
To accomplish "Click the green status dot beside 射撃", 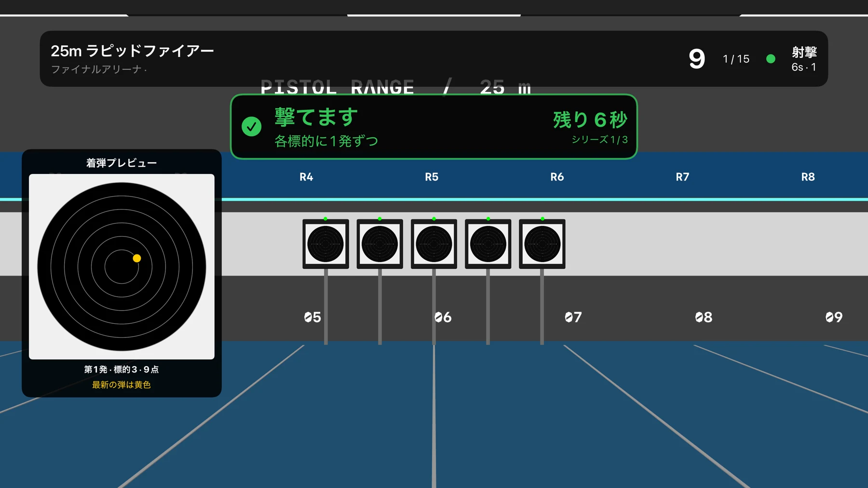I will tap(771, 59).
